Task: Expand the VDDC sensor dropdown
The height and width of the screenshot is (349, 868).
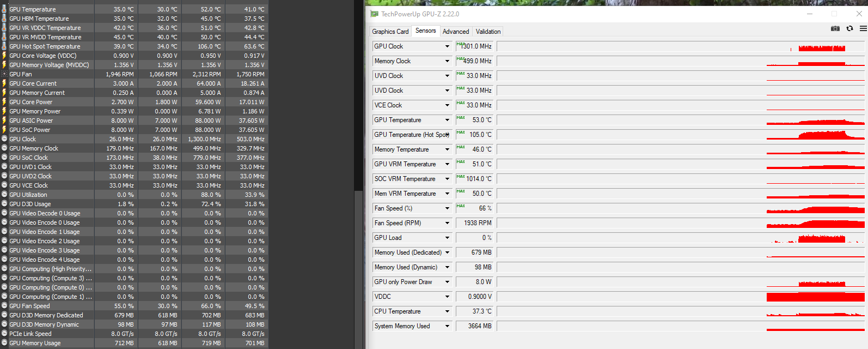Action: click(x=447, y=297)
